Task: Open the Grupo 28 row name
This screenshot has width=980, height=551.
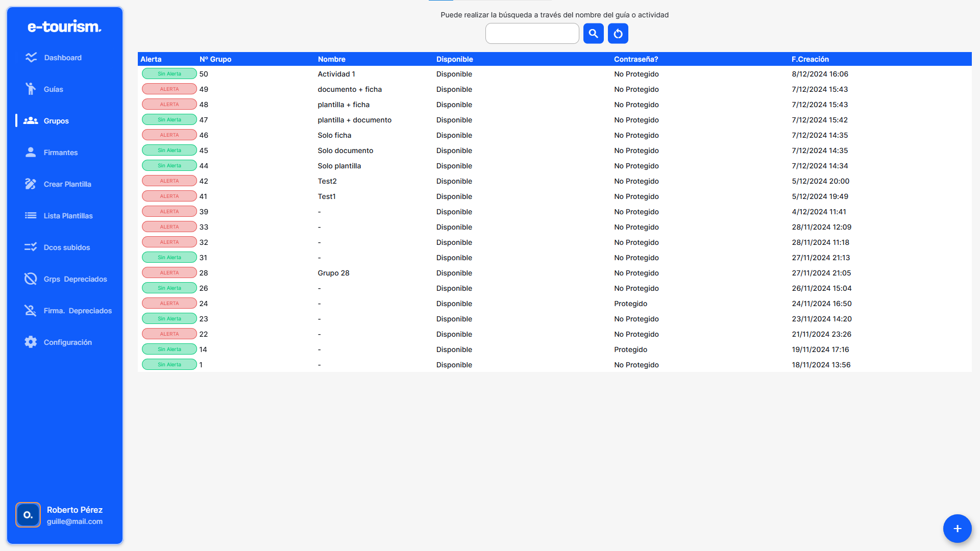Action: coord(333,273)
